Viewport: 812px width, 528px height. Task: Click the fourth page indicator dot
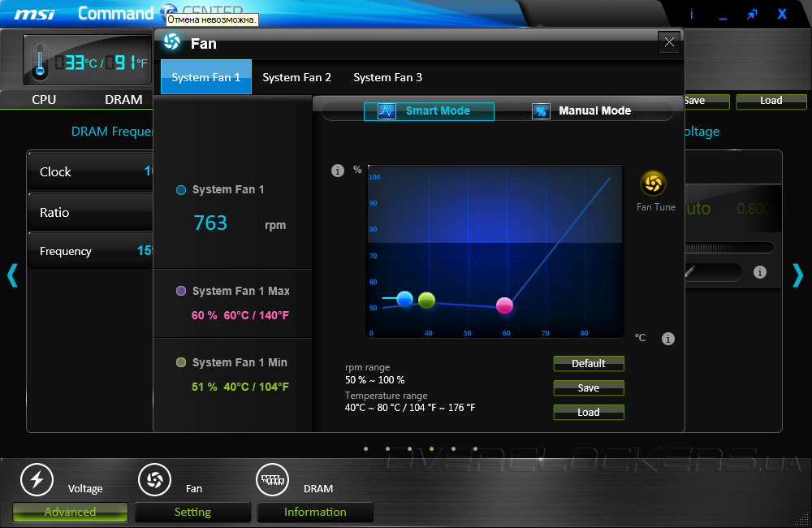pyautogui.click(x=431, y=448)
